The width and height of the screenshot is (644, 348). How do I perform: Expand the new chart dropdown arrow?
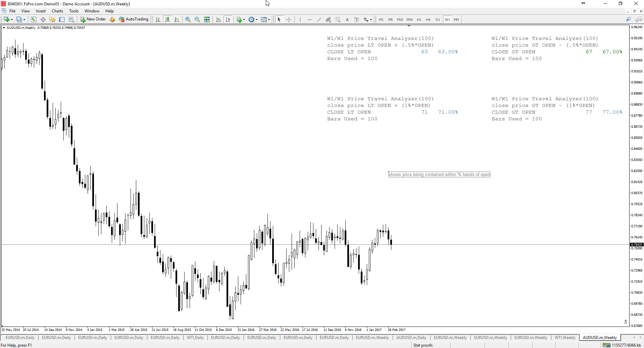[x=12, y=20]
